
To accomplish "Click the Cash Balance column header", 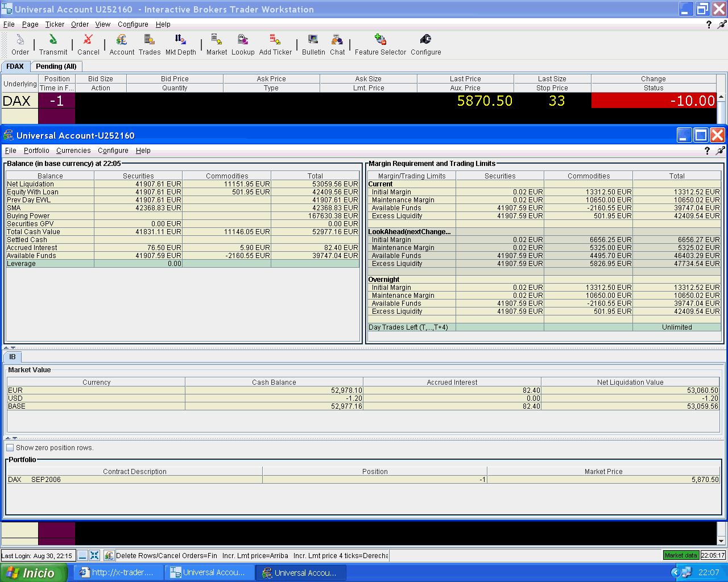I will point(274,383).
